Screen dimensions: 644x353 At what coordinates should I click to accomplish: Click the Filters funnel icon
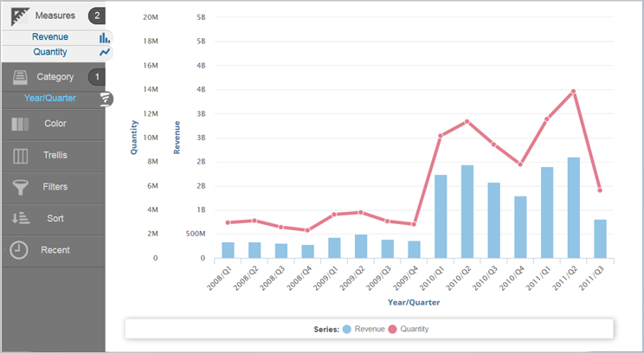click(21, 186)
